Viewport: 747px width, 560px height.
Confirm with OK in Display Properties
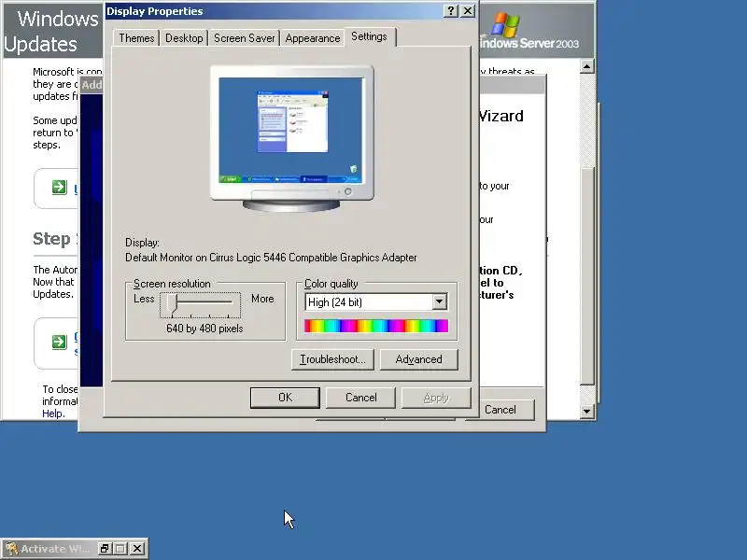[x=285, y=398]
